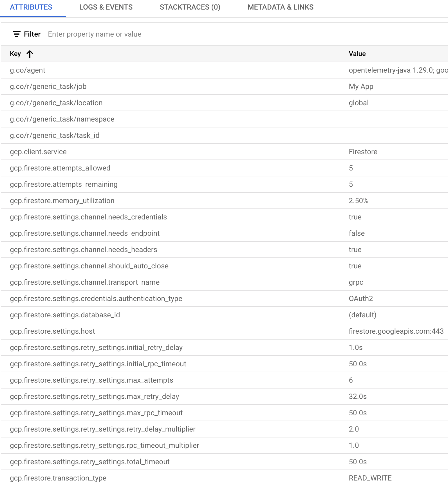
Task: Open the STACKTRACES (0) tab
Action: click(x=190, y=7)
